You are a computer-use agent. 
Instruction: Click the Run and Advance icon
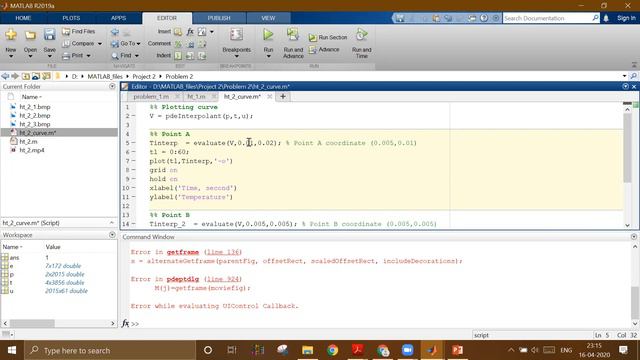[x=293, y=35]
